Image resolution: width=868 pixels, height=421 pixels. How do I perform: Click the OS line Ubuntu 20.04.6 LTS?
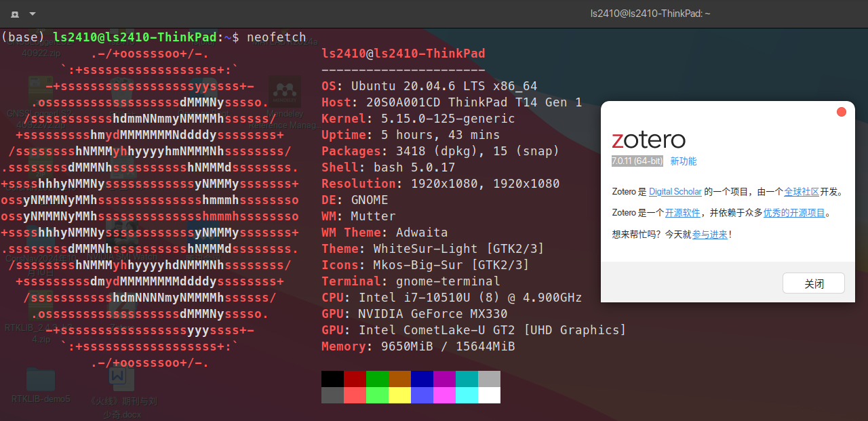point(429,86)
